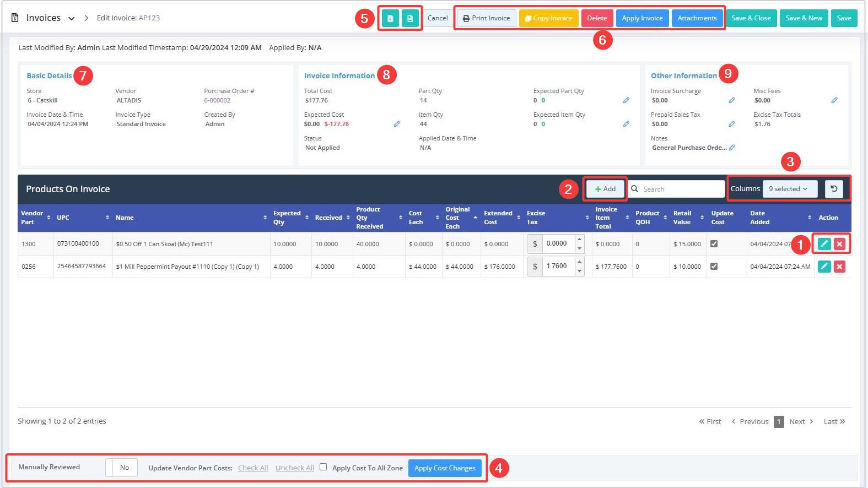The height and width of the screenshot is (488, 868).
Task: Edit the Expected Cost pencil icon
Action: click(x=397, y=124)
